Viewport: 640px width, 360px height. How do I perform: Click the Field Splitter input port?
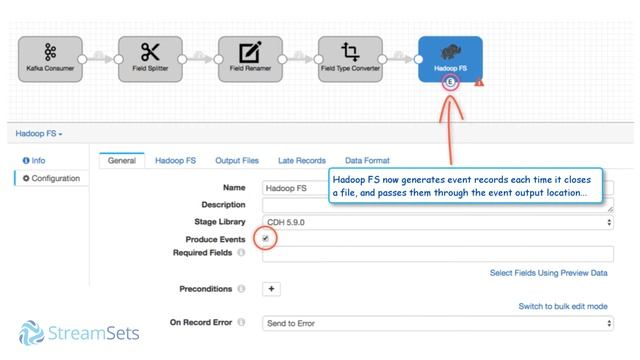118,59
